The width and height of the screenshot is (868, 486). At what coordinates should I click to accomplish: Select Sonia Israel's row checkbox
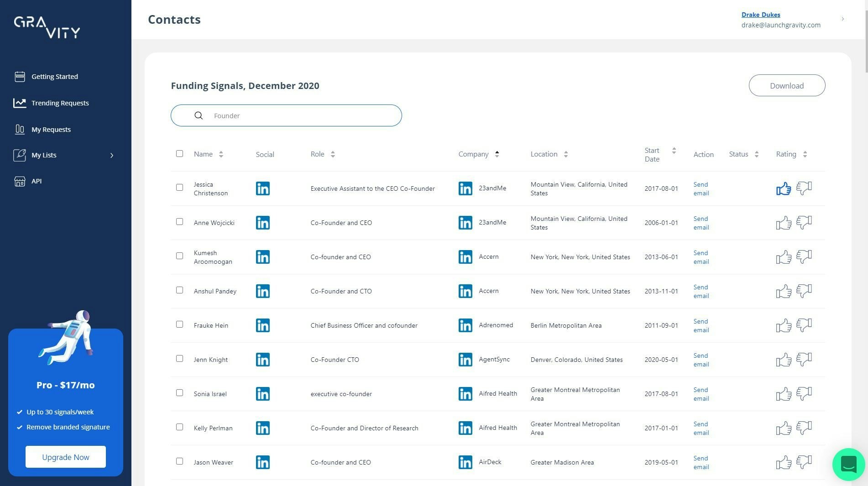tap(179, 393)
